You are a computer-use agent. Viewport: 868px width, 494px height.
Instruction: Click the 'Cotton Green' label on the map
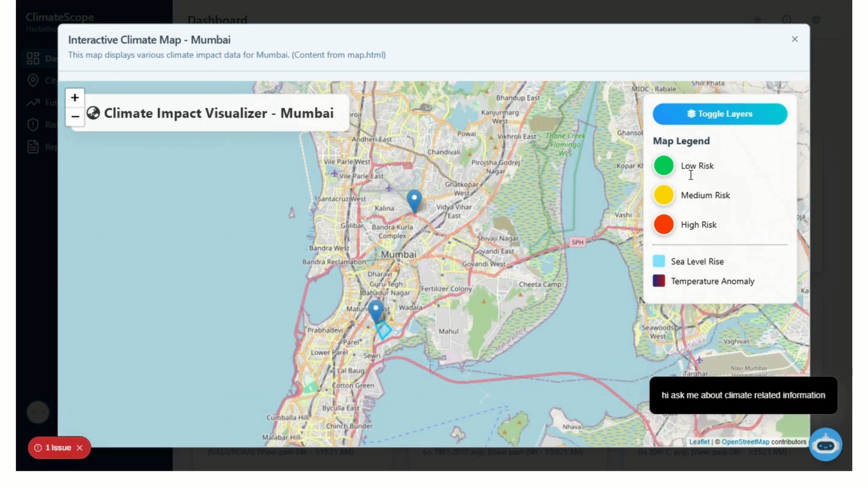pyautogui.click(x=353, y=385)
